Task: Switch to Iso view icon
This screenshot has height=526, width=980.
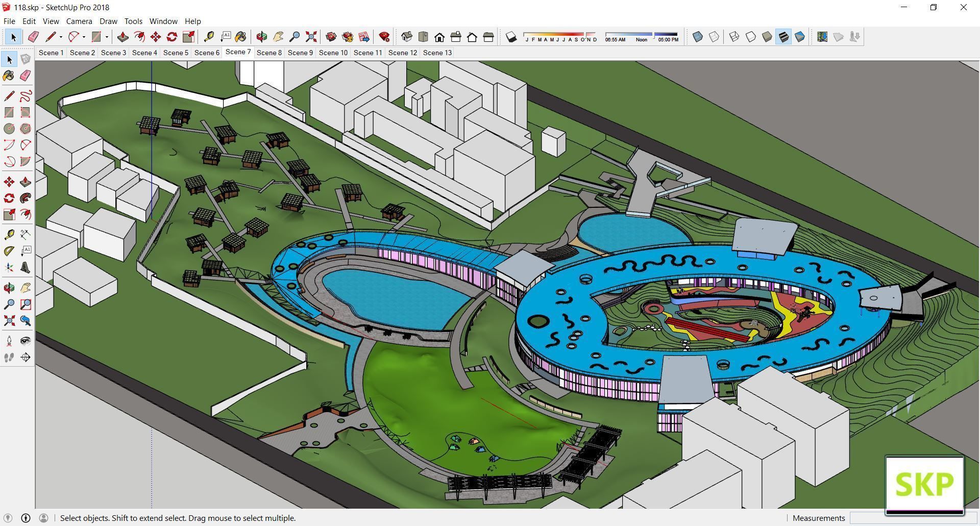Action: [x=407, y=37]
